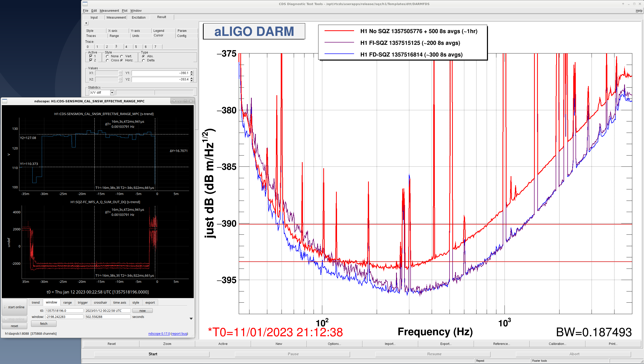Switch to the Input tab

tap(94, 18)
